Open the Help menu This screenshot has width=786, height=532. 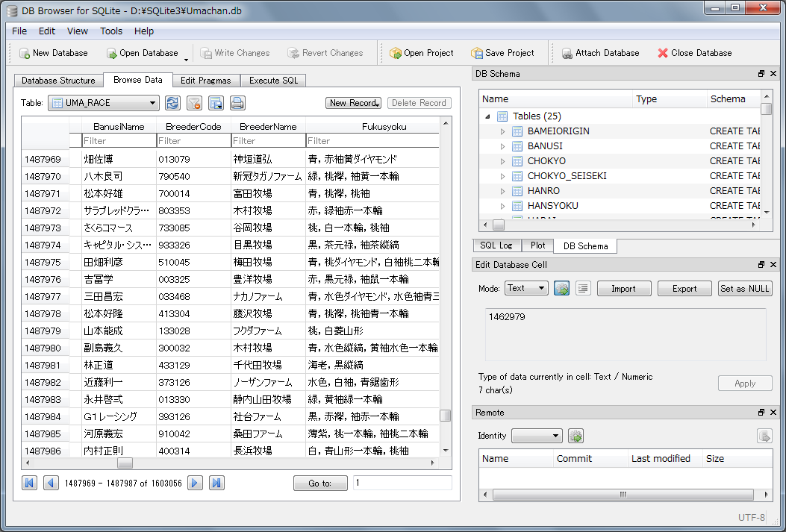point(144,31)
